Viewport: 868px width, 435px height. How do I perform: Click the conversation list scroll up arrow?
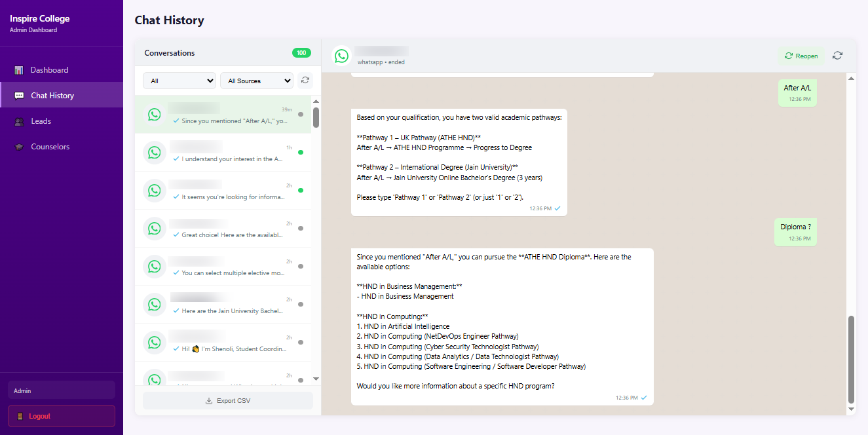click(x=316, y=101)
